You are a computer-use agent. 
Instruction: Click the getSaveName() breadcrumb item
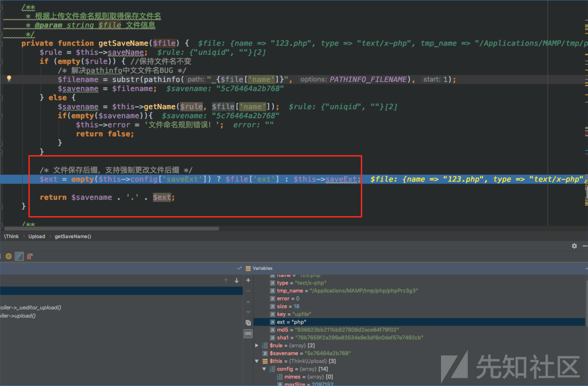[73, 236]
